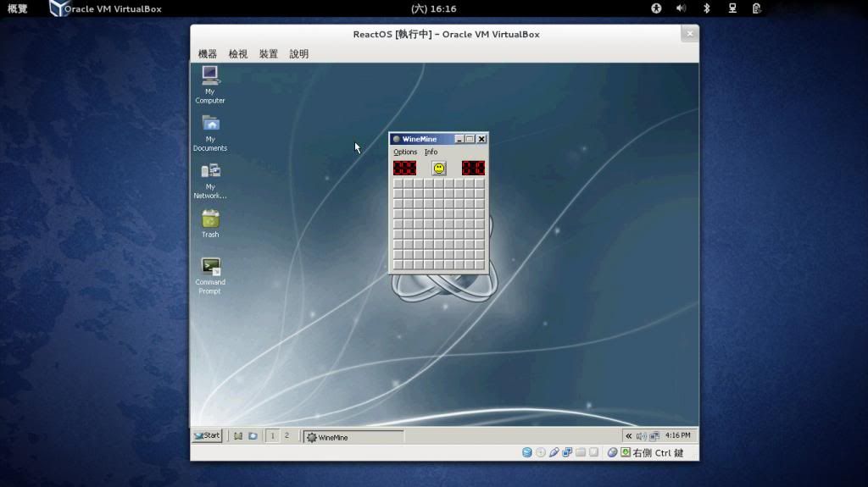The height and width of the screenshot is (487, 868).
Task: Click the top-left cell of the WineMine grid
Action: 398,184
